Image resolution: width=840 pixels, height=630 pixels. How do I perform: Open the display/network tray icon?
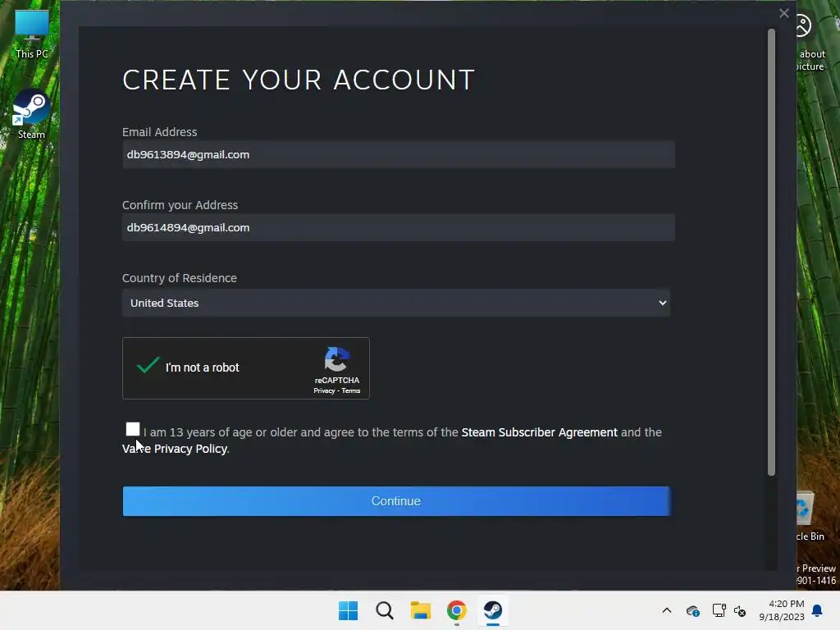tap(719, 610)
